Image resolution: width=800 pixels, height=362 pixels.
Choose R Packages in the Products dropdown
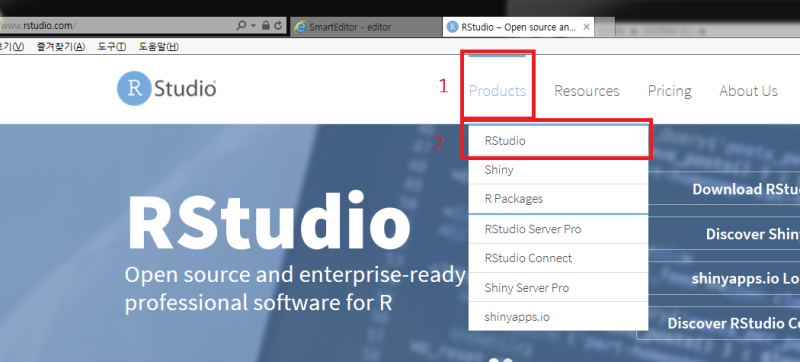pos(558,199)
